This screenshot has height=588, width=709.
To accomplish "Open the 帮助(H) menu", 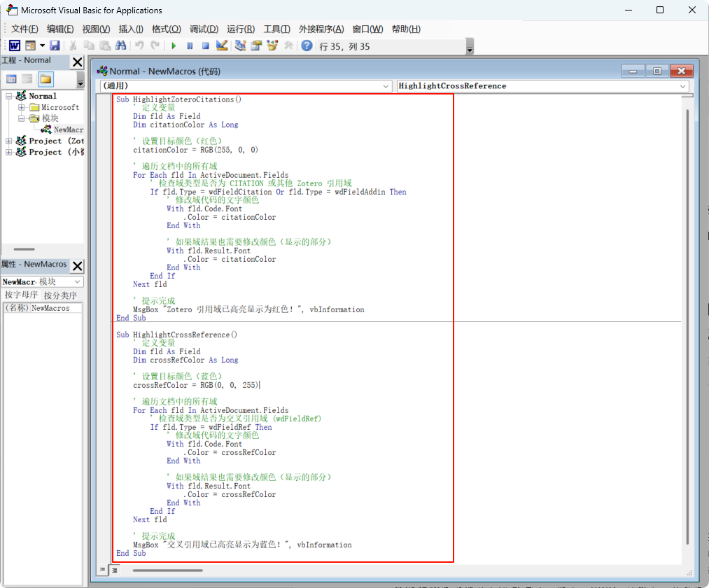I will click(x=406, y=29).
